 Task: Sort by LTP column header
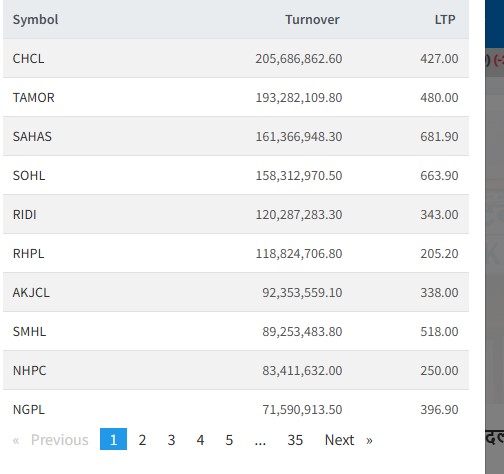click(x=445, y=20)
